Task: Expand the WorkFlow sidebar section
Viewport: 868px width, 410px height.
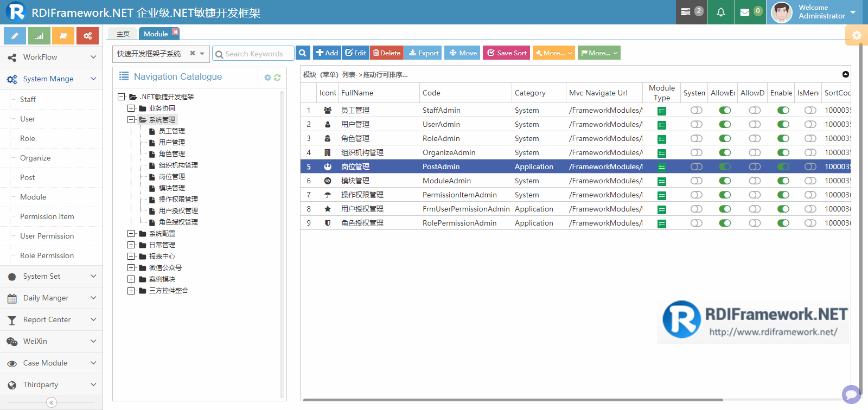Action: pyautogui.click(x=51, y=57)
